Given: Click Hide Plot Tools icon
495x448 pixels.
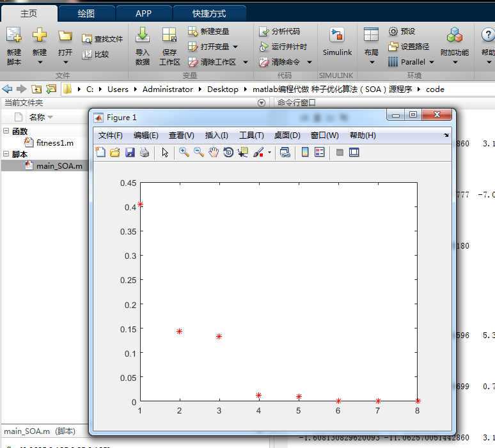Looking at the screenshot, I should click(340, 152).
